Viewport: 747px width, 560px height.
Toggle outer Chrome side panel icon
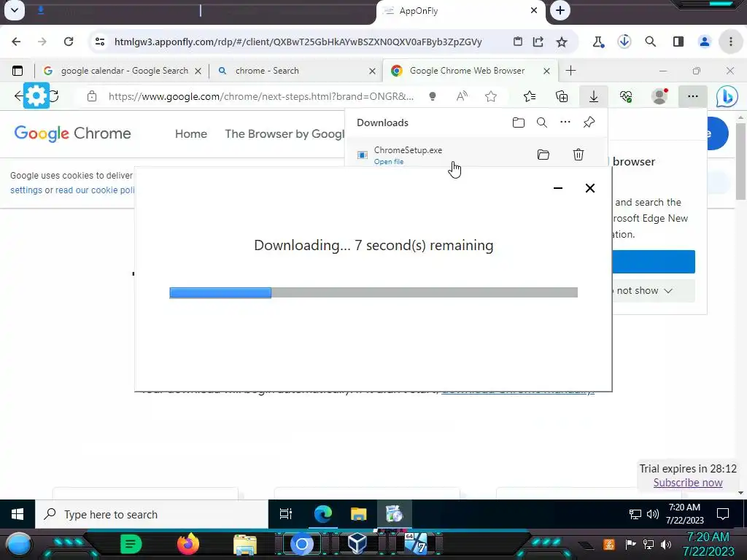coord(678,42)
